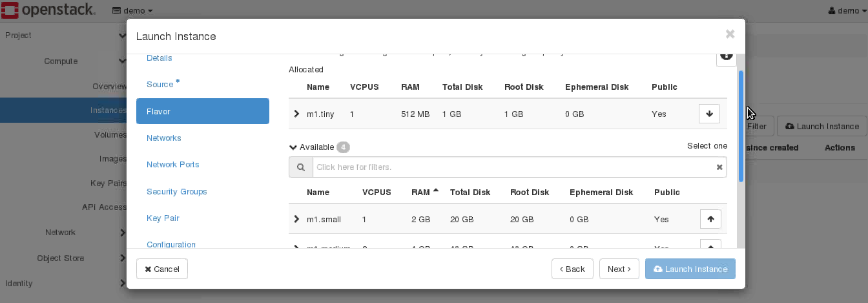Open the demo project dropdown

132,11
